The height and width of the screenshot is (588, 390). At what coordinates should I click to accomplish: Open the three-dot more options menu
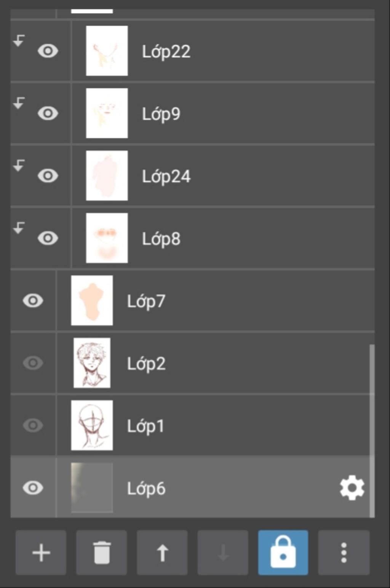pos(344,553)
